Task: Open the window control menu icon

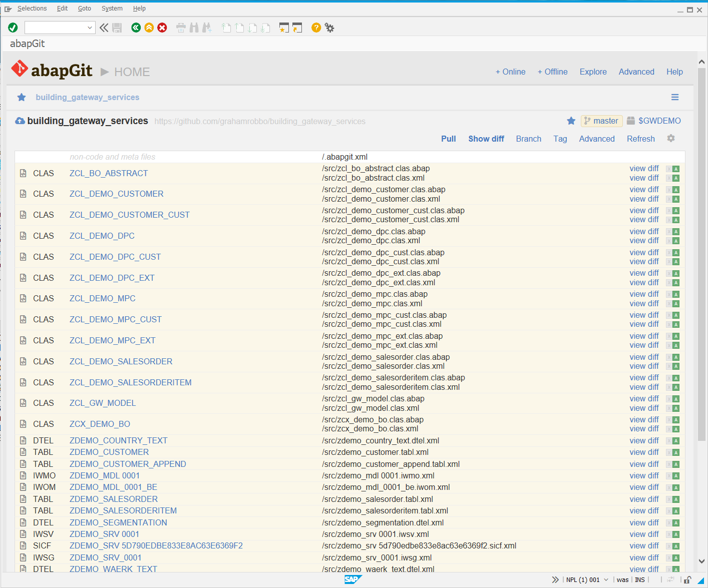Action: pyautogui.click(x=8, y=9)
